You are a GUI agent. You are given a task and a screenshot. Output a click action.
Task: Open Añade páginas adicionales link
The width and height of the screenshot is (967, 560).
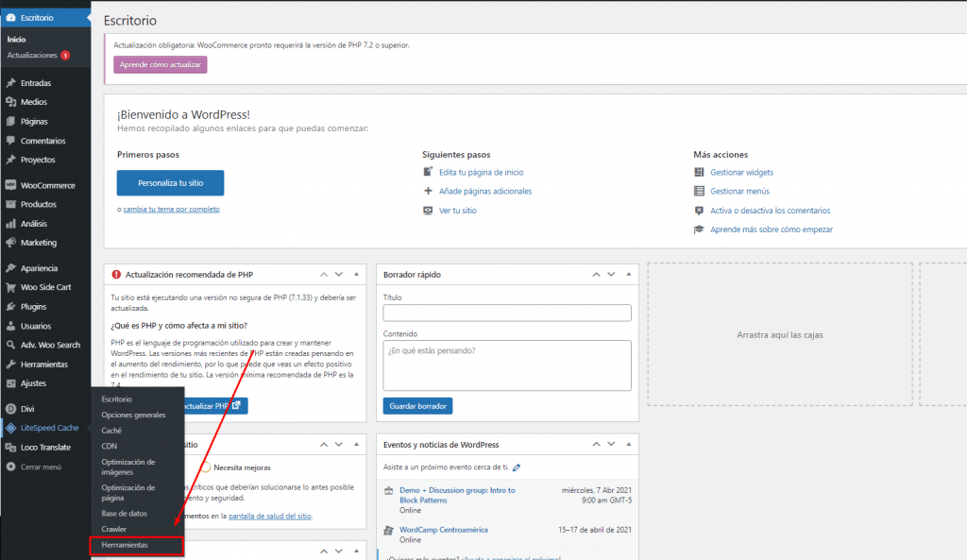click(x=485, y=191)
